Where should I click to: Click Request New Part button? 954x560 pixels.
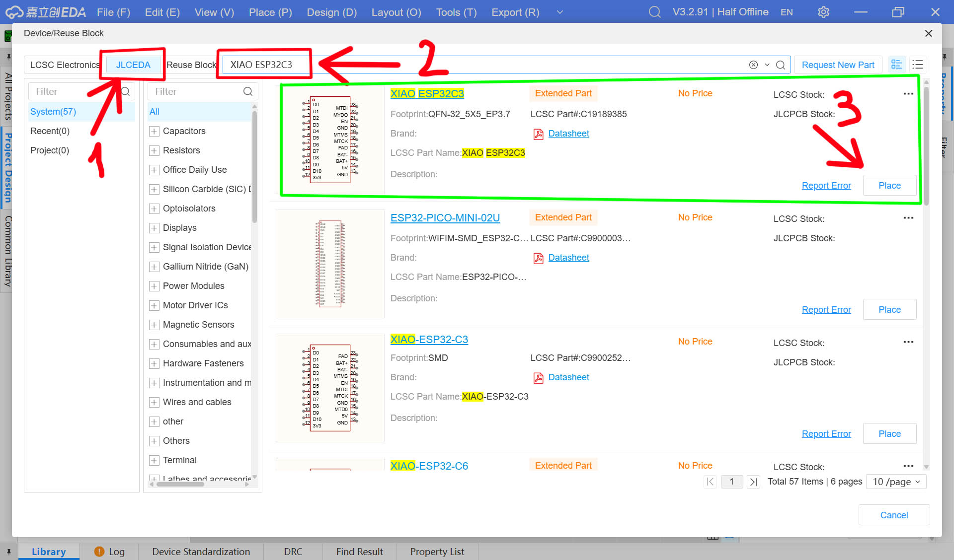click(838, 65)
